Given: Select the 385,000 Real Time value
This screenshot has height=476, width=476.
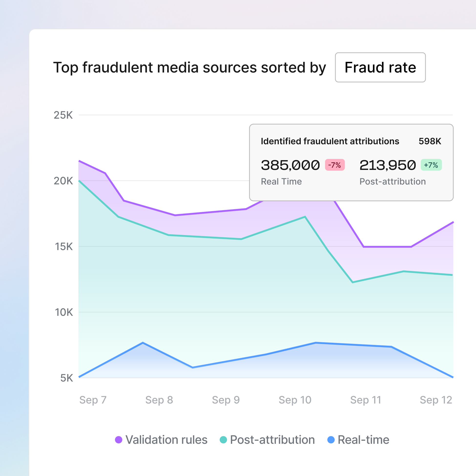Looking at the screenshot, I should click(x=290, y=165).
